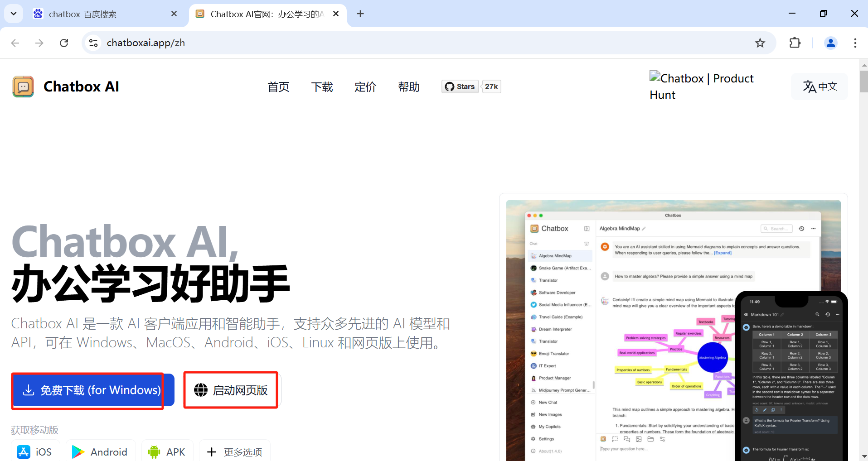
Task: Close the Chatbox AI官网 tab
Action: (336, 14)
